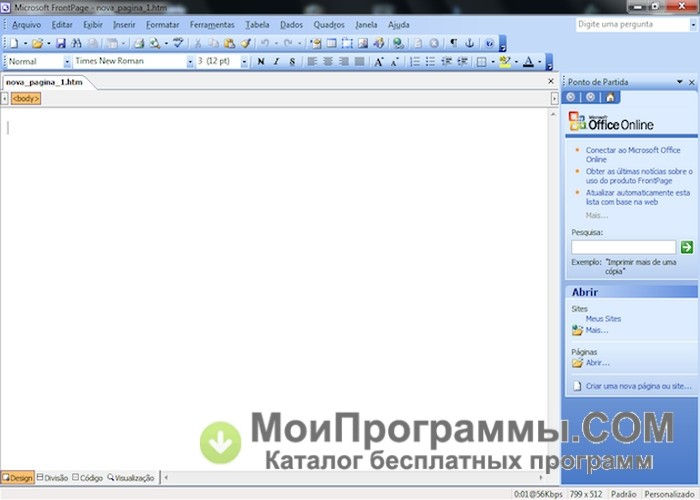Go to the task pane Home icon
The image size is (700, 500).
click(610, 97)
